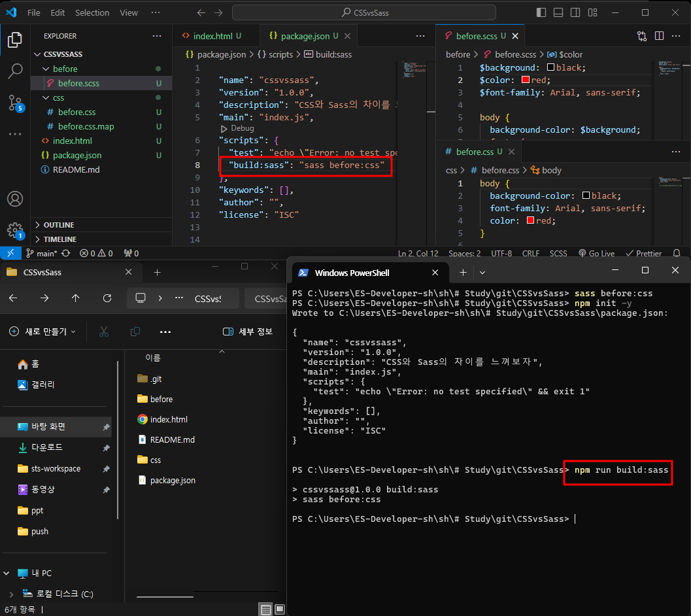Expand the OUTLINE section
Screen dimensions: 691x616
click(x=101, y=225)
